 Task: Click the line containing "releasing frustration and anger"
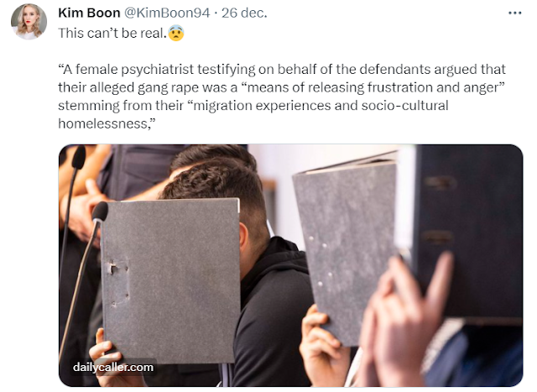282,87
